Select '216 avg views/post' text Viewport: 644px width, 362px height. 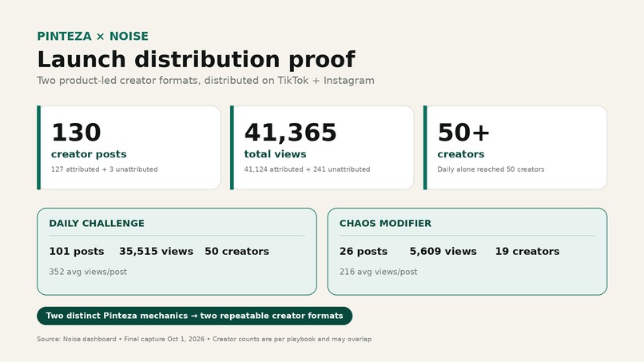[x=378, y=272]
